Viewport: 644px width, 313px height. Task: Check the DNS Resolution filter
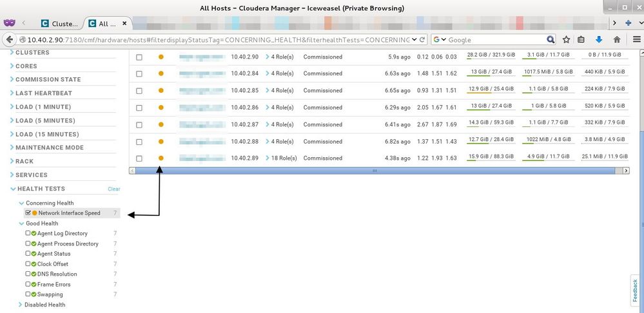tap(28, 274)
